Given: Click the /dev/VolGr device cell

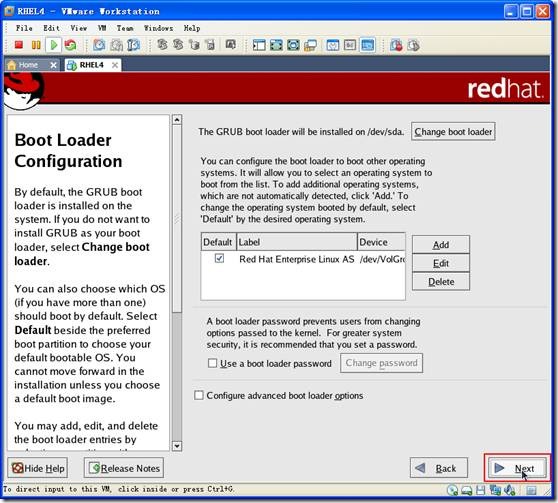Looking at the screenshot, I should pyautogui.click(x=382, y=259).
